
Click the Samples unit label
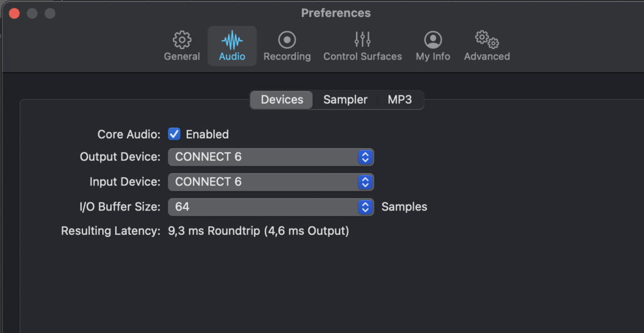click(x=404, y=207)
